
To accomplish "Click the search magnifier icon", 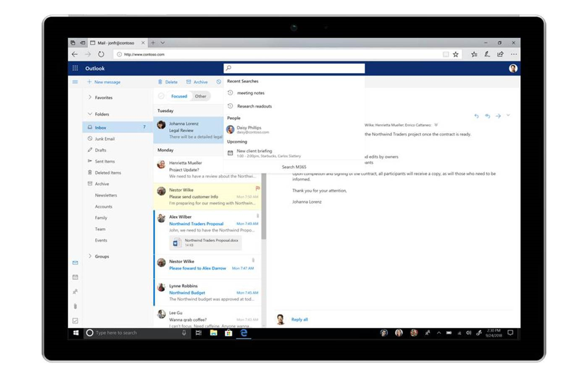I will click(229, 68).
